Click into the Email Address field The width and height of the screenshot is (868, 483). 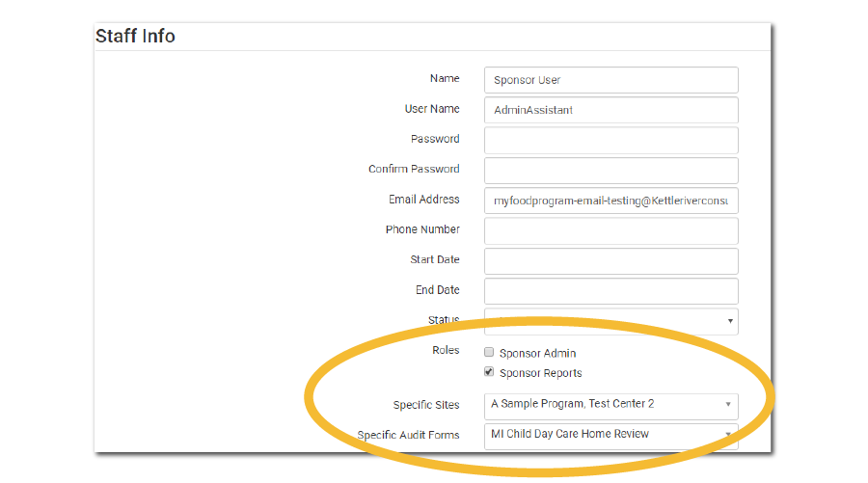tap(610, 201)
